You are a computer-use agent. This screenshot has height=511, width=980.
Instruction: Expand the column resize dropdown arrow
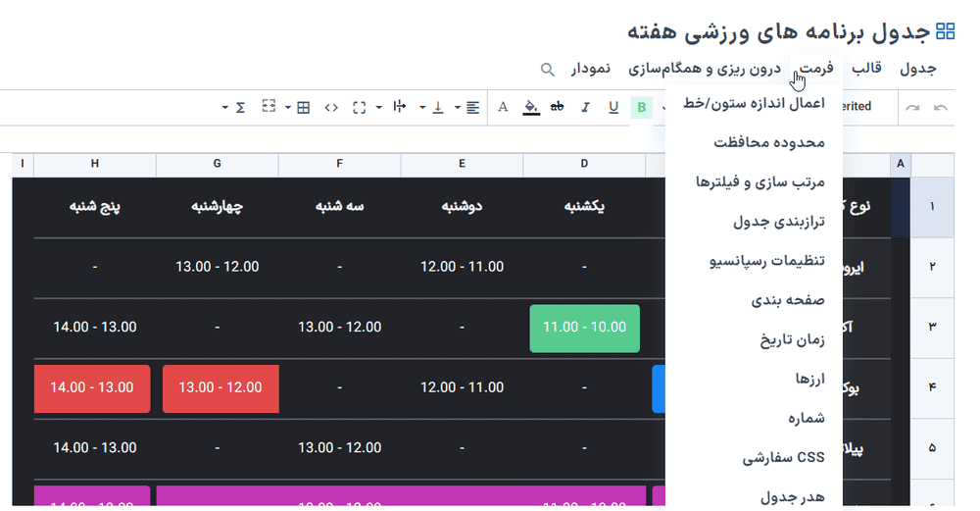(378, 108)
